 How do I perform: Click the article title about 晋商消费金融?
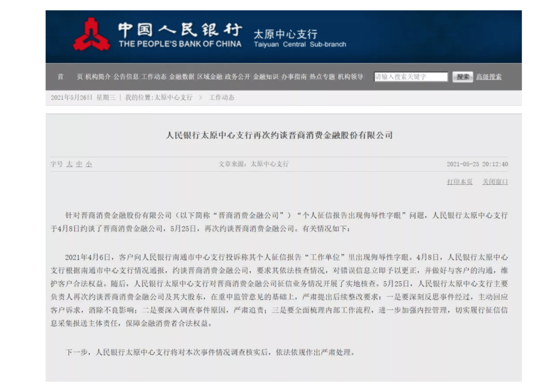coord(279,136)
